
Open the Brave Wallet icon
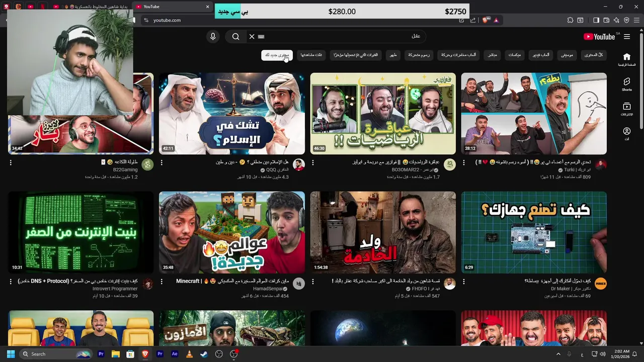coord(606,20)
